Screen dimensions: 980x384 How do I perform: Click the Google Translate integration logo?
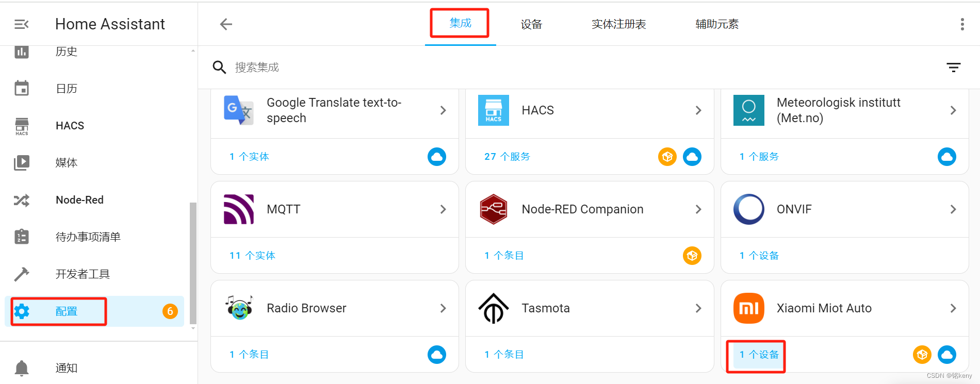(238, 110)
